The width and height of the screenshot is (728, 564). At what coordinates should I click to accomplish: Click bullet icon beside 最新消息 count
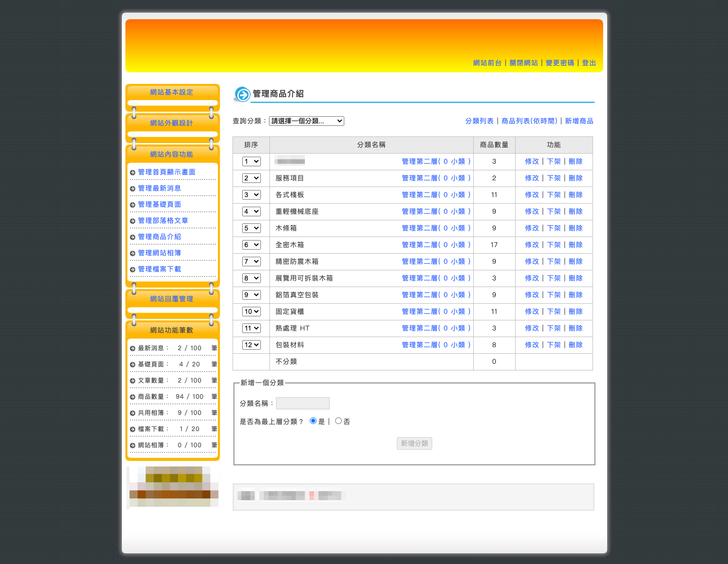pos(132,349)
